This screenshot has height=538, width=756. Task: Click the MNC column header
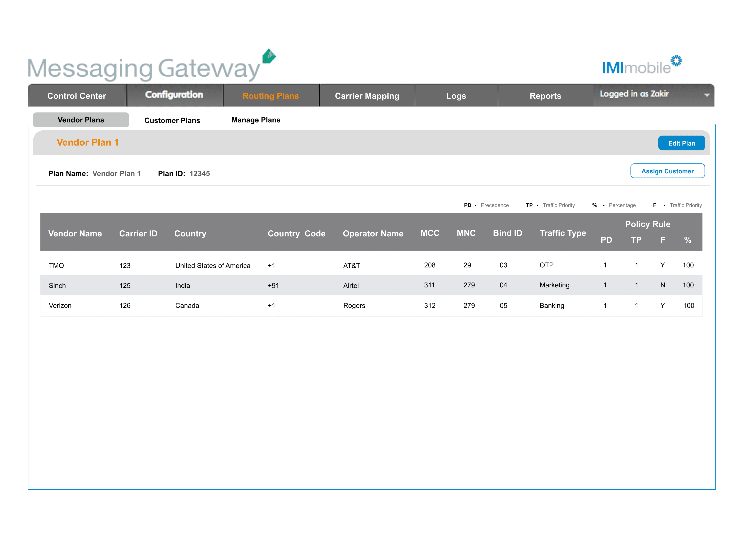[x=466, y=233]
